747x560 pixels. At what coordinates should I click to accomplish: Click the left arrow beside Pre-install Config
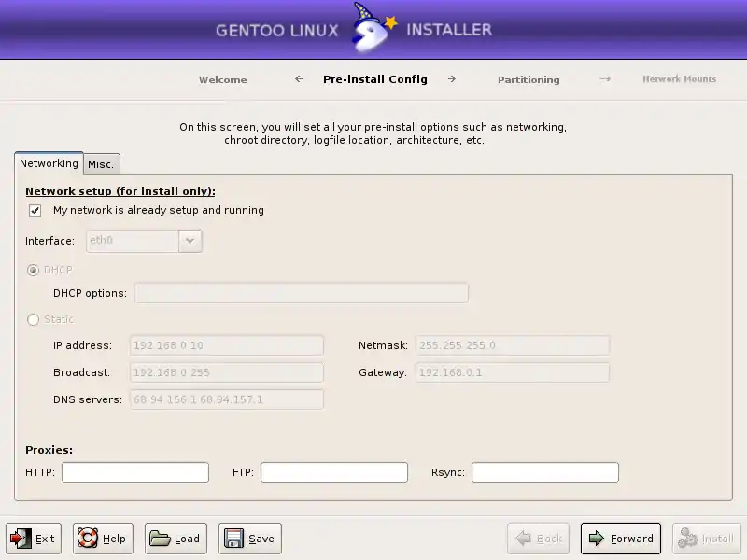(299, 79)
